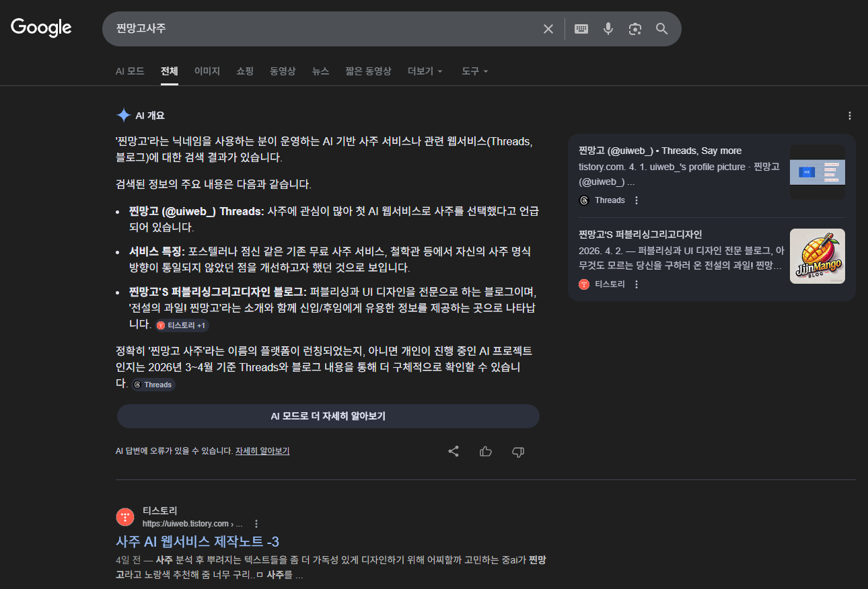
Task: Open image search with Lens camera
Action: pos(635,29)
